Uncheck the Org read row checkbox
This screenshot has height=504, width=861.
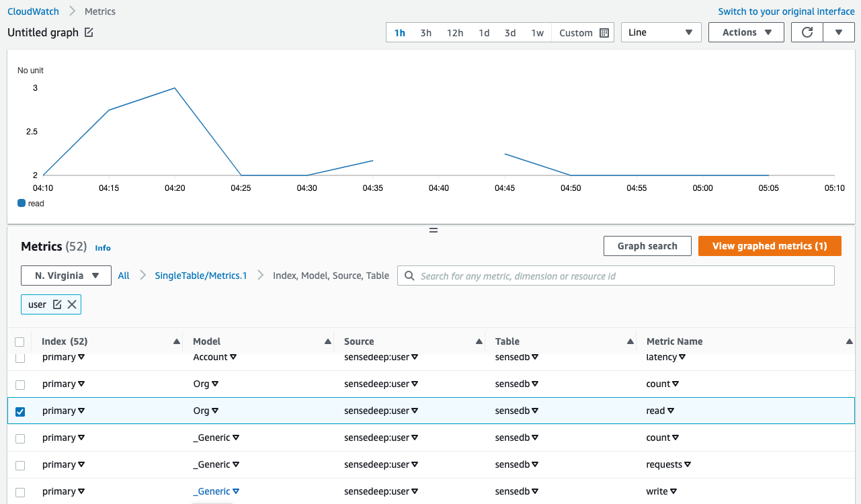click(x=20, y=411)
